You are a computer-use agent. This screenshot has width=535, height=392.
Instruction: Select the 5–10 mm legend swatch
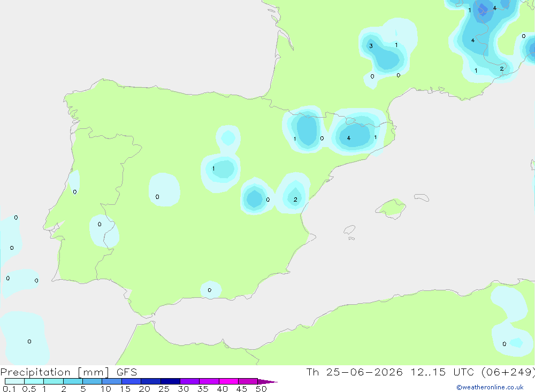point(93,381)
